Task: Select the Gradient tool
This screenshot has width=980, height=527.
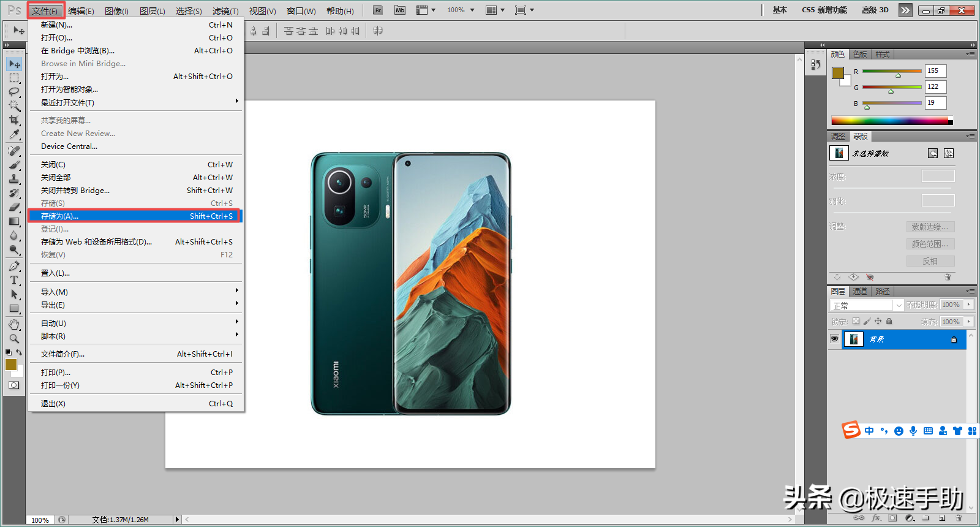Action: (x=14, y=221)
